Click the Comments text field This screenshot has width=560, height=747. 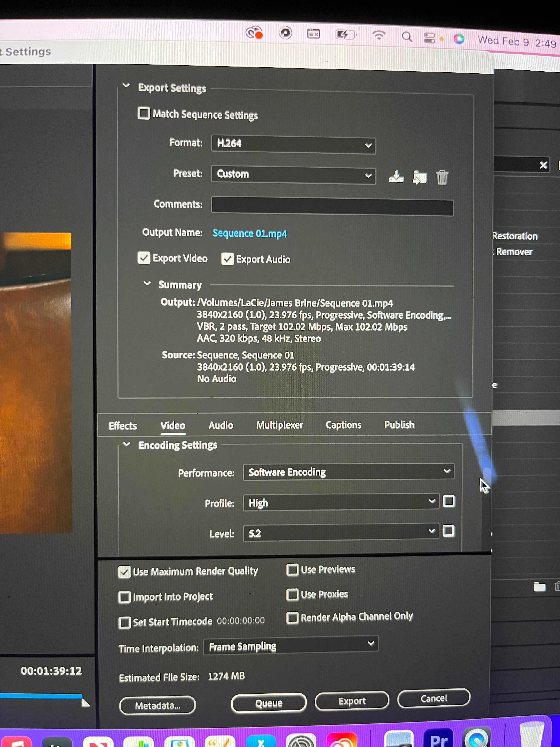point(332,206)
